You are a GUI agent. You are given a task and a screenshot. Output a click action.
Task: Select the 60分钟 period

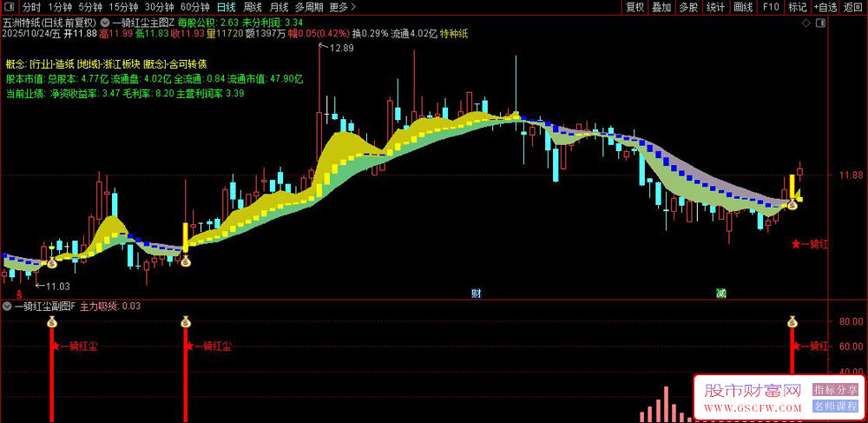[194, 7]
